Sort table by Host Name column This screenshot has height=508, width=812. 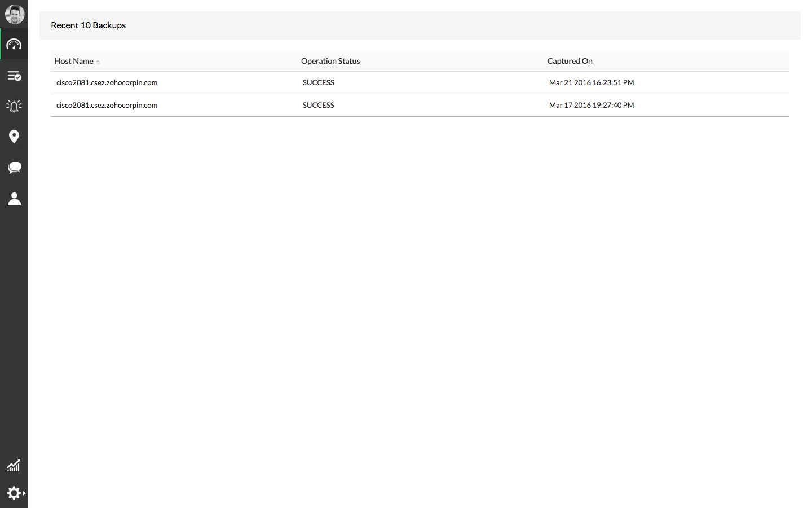click(x=74, y=61)
